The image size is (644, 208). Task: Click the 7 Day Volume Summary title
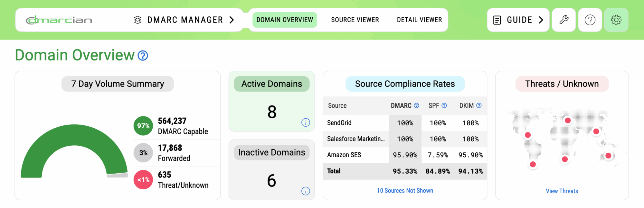pos(118,84)
